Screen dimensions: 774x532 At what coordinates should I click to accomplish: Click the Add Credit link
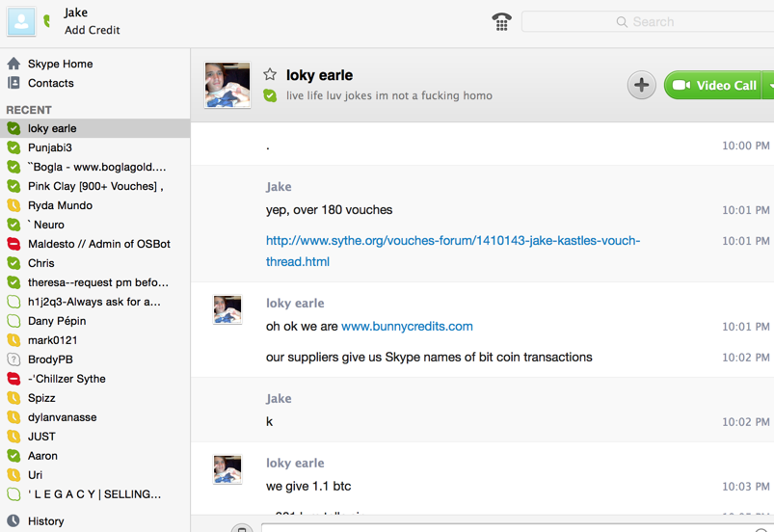tap(93, 30)
